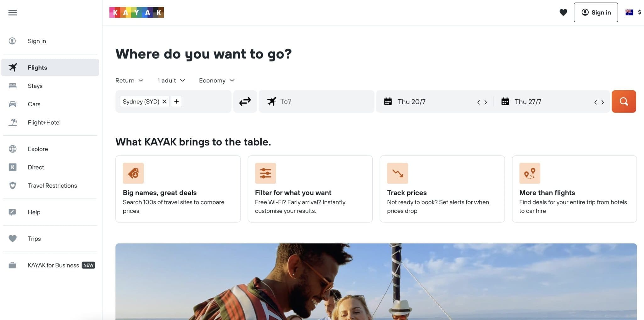Click the Track prices card title
This screenshot has height=320, width=644.
[407, 193]
